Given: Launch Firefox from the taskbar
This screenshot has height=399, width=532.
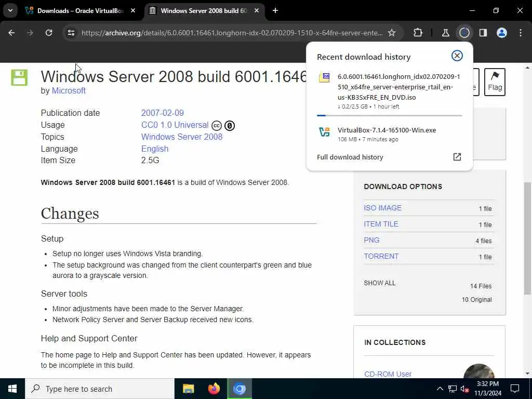Looking at the screenshot, I should click(214, 389).
